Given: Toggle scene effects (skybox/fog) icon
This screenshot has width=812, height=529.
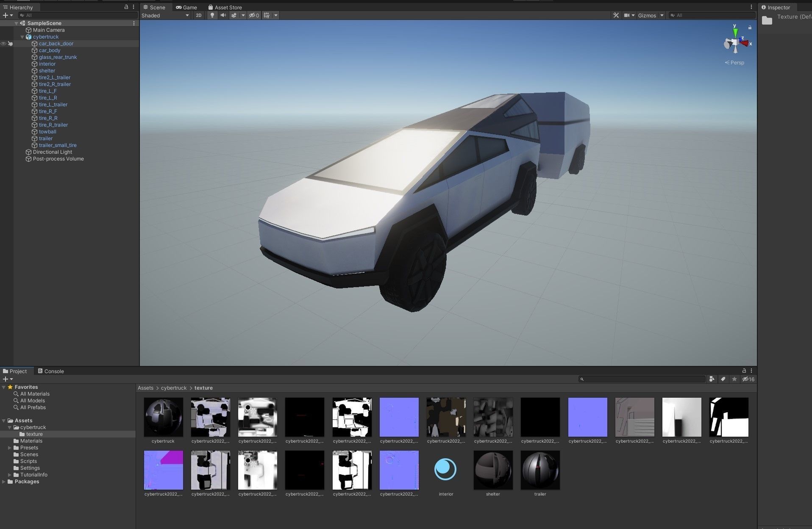Looking at the screenshot, I should (234, 15).
